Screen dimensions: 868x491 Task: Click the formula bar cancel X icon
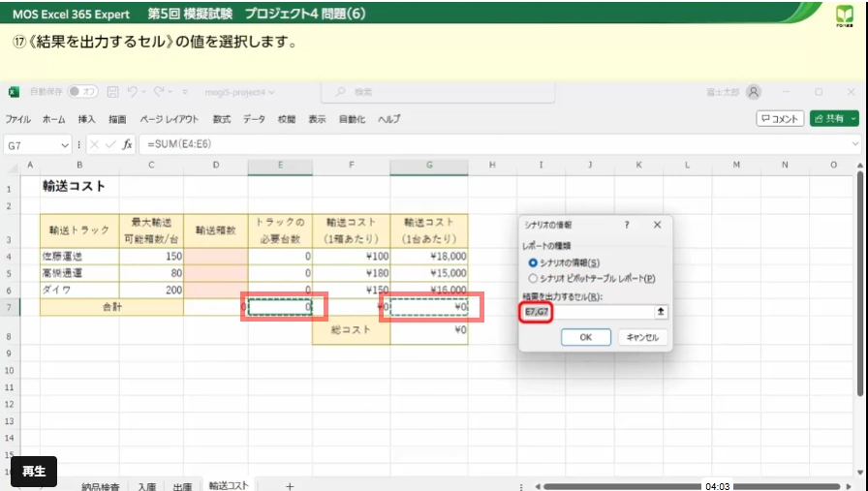[x=94, y=144]
